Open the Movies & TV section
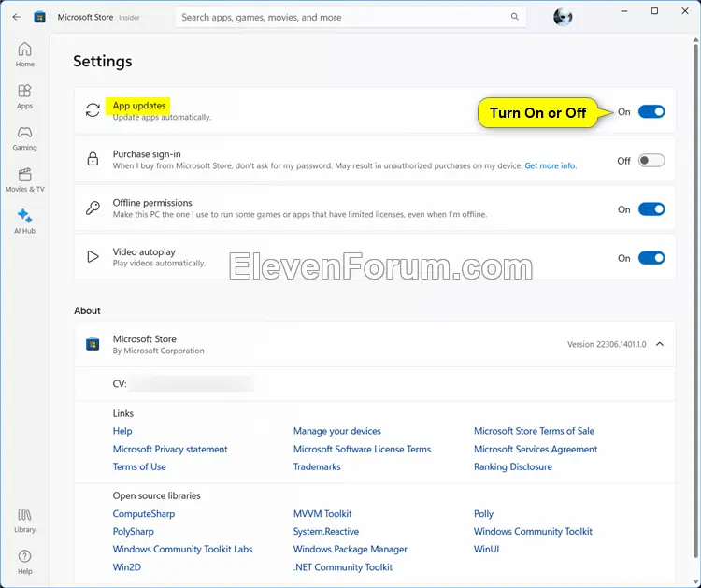This screenshot has width=701, height=588. click(x=24, y=179)
